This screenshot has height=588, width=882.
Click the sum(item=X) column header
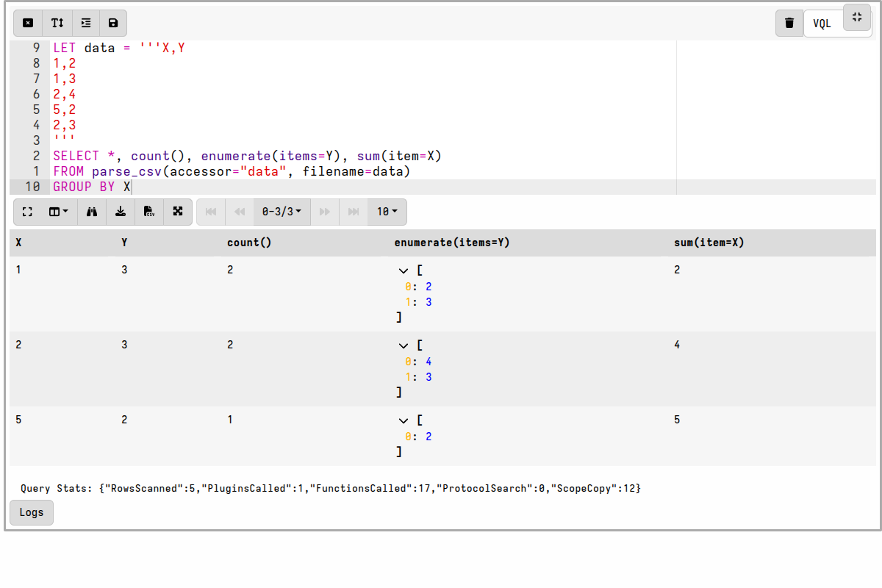[709, 242]
